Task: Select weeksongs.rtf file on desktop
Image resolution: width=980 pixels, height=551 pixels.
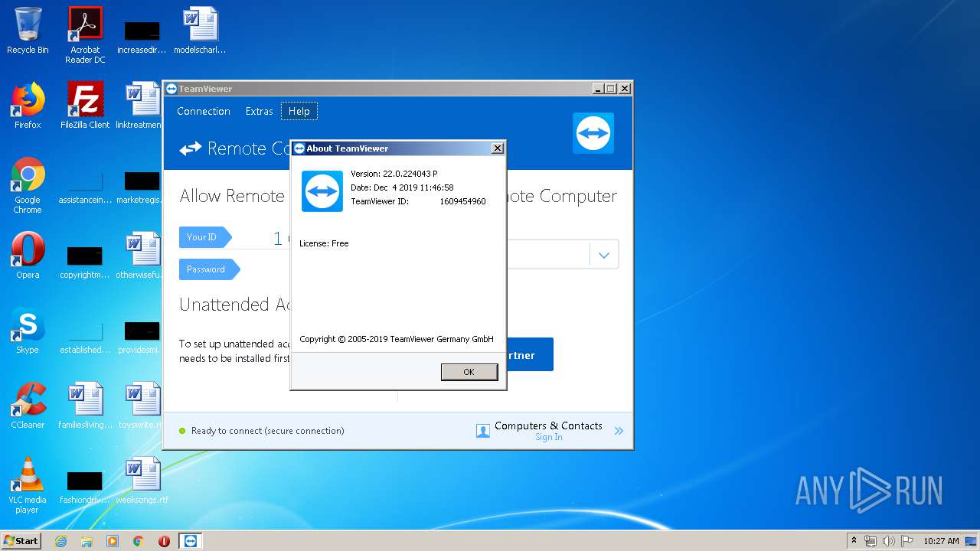Action: [142, 480]
